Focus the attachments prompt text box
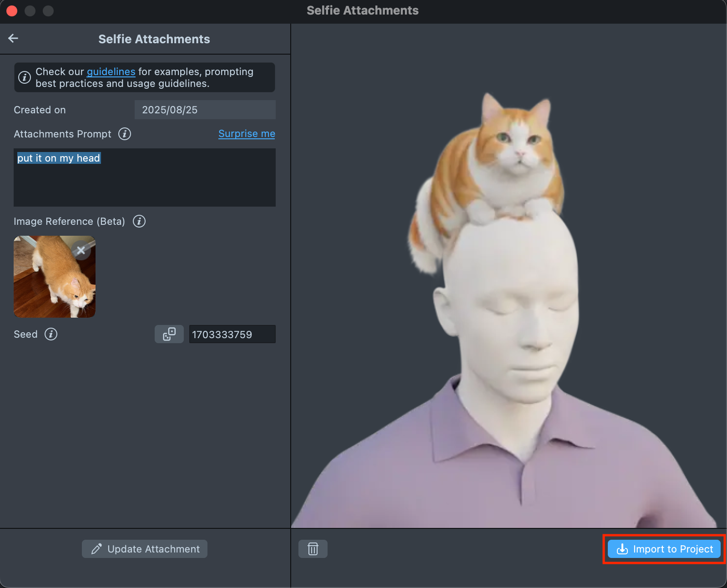The image size is (727, 588). [x=144, y=177]
